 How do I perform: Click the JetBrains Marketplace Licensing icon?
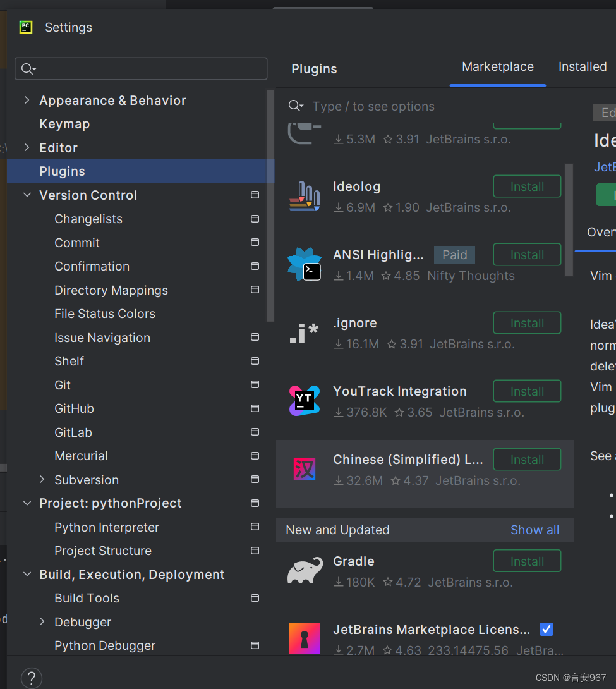coord(305,638)
